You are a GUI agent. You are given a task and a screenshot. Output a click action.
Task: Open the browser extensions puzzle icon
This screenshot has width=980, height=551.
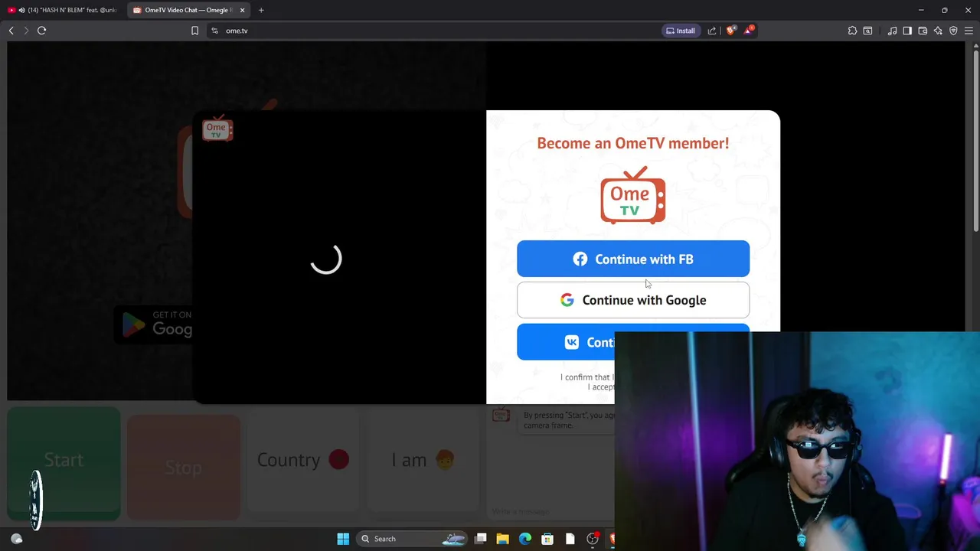coord(852,31)
